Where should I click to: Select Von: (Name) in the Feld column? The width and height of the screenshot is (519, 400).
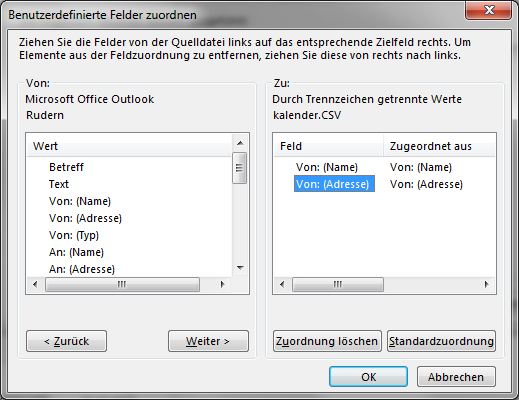327,167
